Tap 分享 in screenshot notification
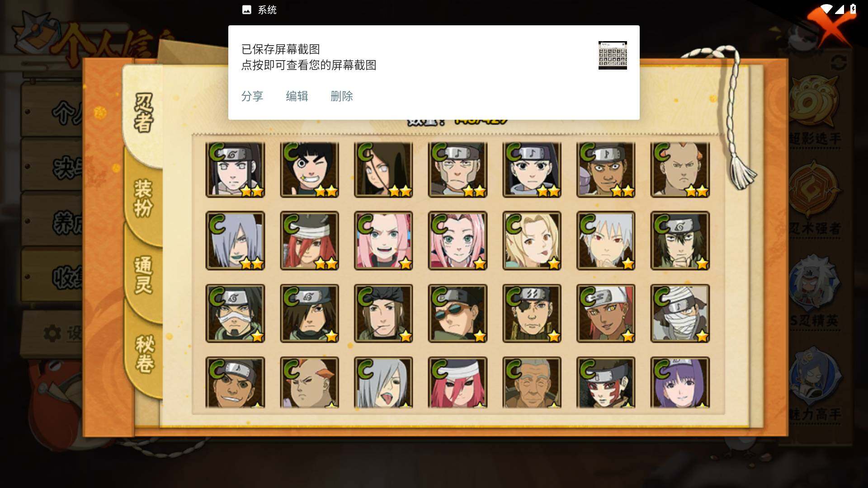This screenshot has height=488, width=868. (x=252, y=96)
